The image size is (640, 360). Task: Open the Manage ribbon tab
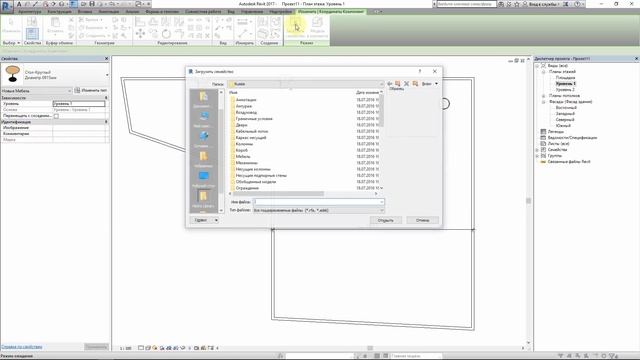pyautogui.click(x=251, y=12)
